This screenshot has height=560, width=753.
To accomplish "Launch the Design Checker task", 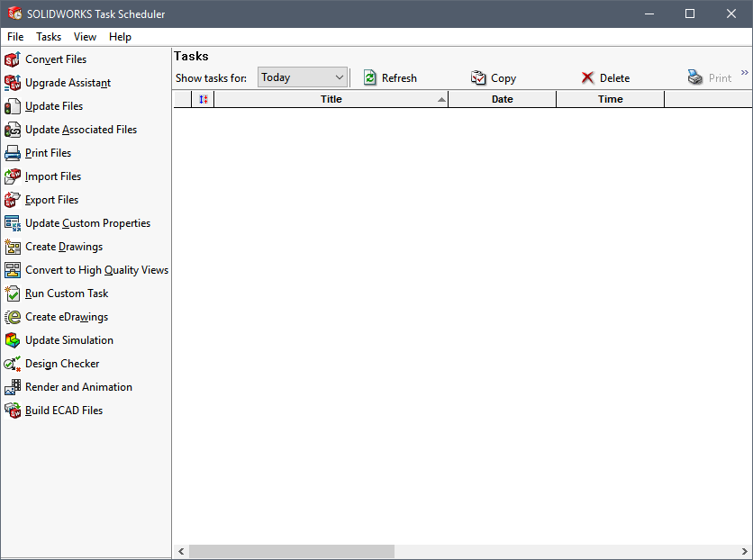I will coord(62,364).
